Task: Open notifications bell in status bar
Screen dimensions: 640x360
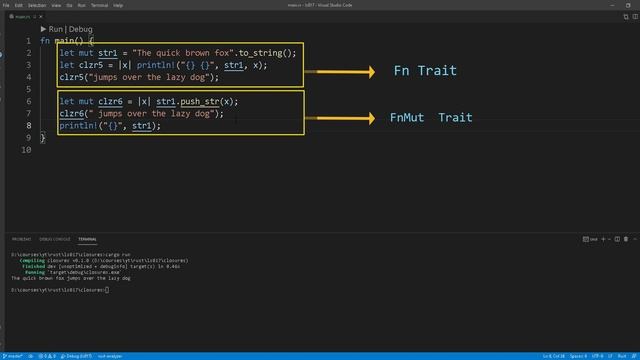Action: (634, 356)
